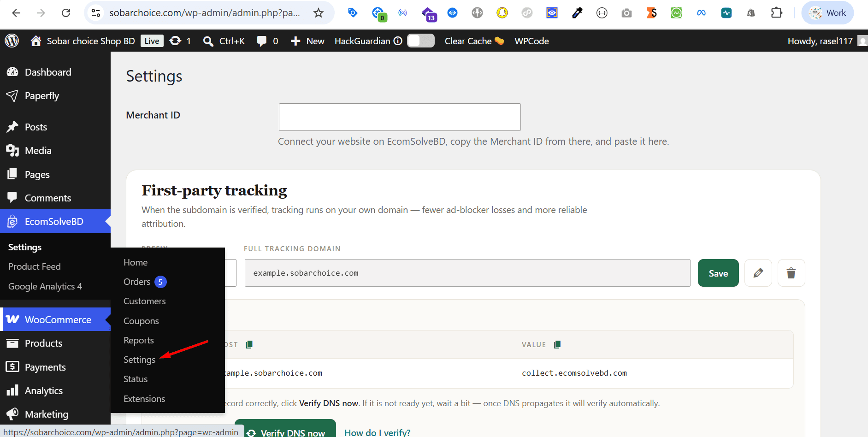
Task: Go forward in browser
Action: [x=41, y=13]
